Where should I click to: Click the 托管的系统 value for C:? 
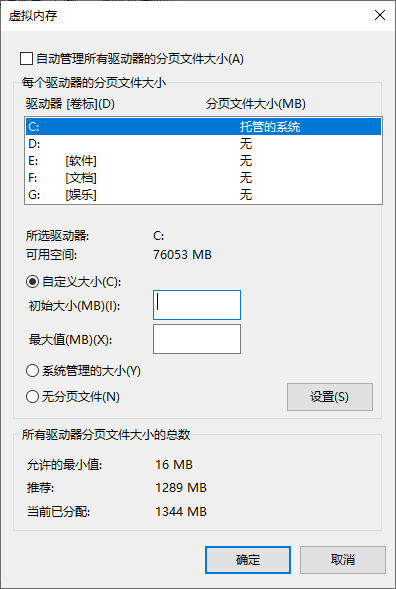(x=270, y=127)
